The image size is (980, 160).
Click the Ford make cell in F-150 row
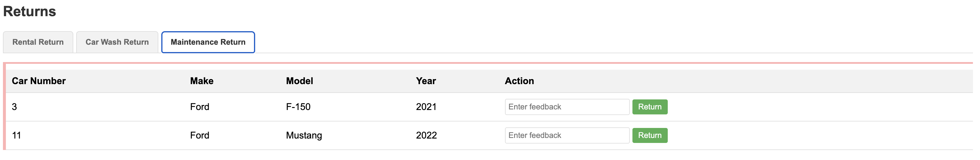coord(200,107)
